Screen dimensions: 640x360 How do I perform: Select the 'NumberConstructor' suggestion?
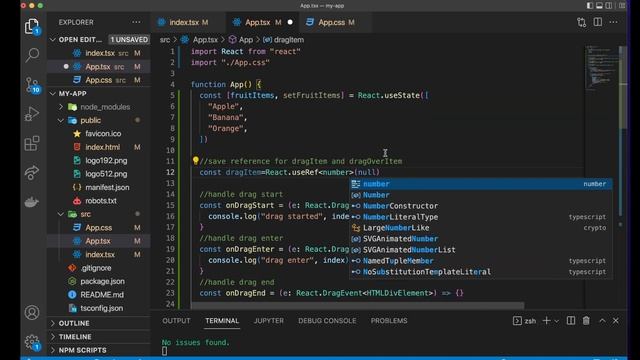point(481,206)
